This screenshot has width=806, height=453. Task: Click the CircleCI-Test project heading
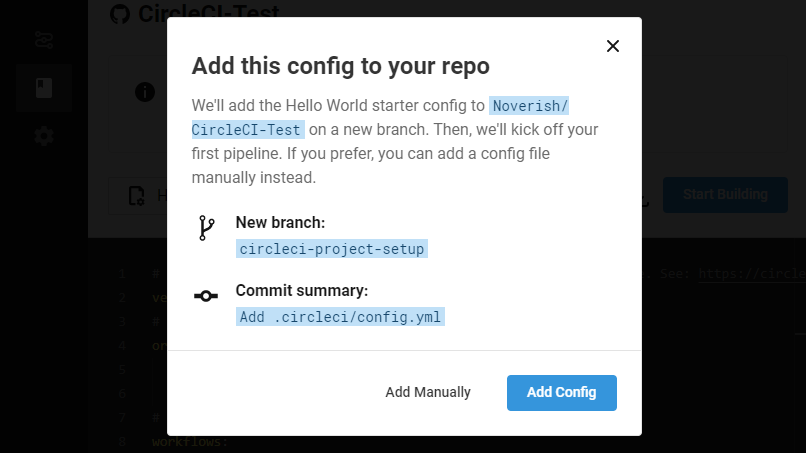208,14
